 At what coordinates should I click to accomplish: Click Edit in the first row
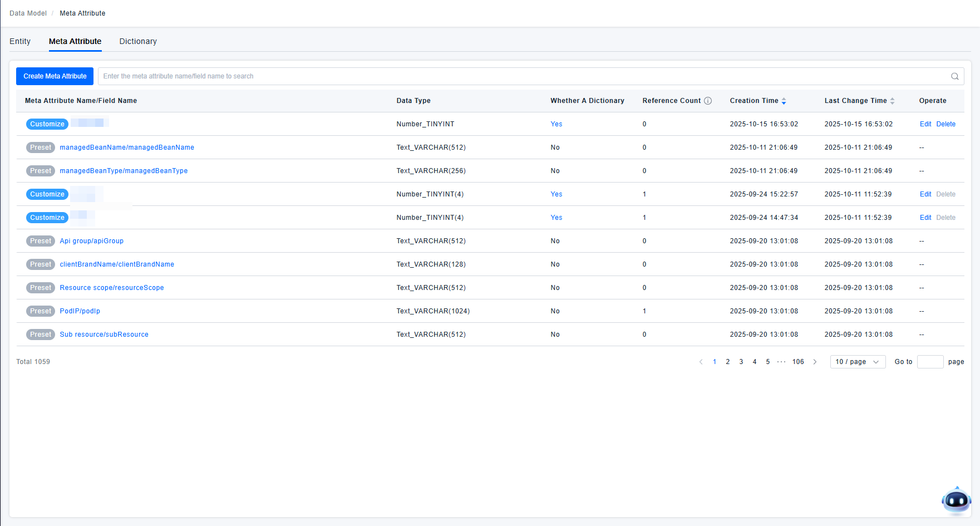click(925, 124)
